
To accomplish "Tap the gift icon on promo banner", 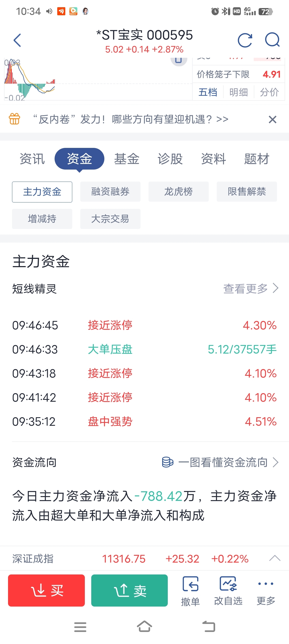I will point(15,119).
